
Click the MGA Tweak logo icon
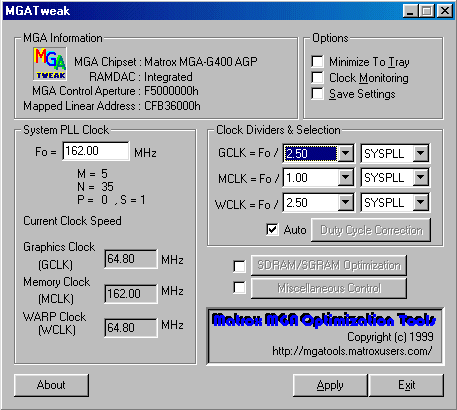tap(50, 64)
